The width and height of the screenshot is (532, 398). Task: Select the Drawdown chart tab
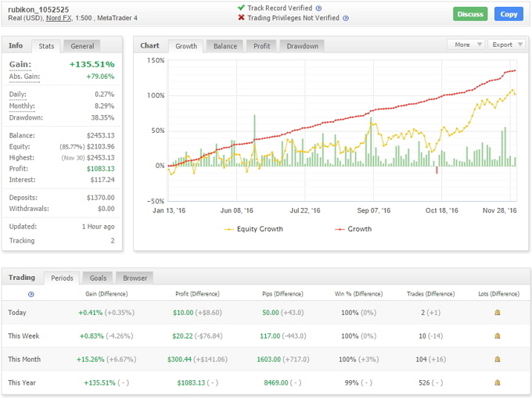302,46
